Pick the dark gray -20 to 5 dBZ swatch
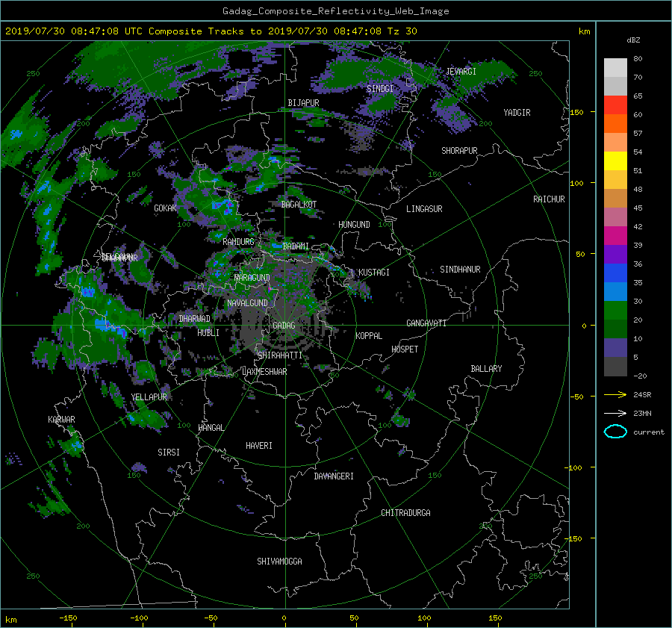 click(x=615, y=367)
